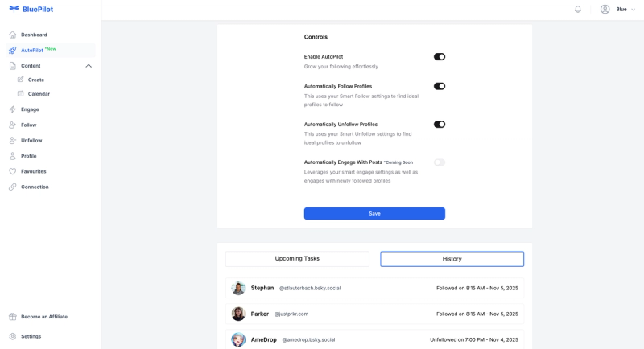Click the Profile person icon
The width and height of the screenshot is (644, 349).
point(13,156)
